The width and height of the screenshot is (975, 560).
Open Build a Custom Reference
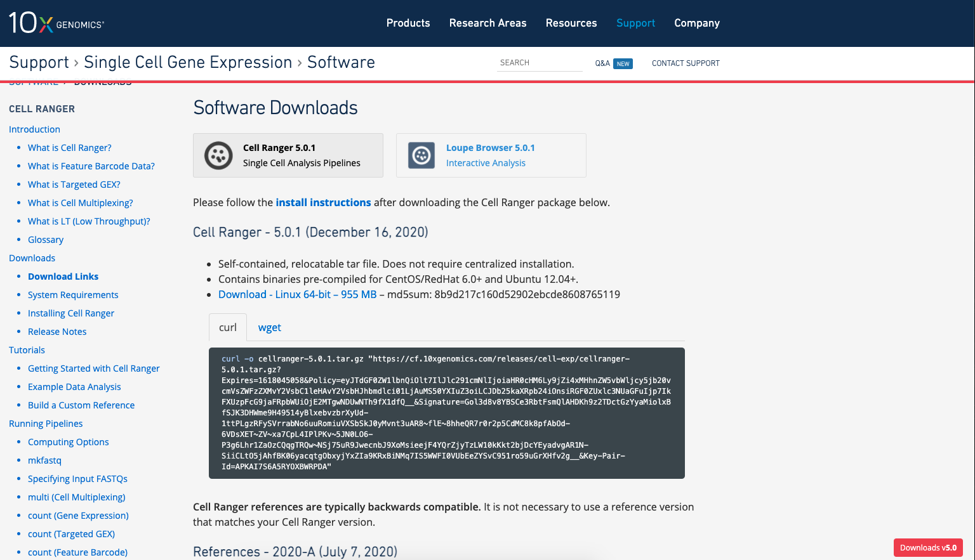click(81, 405)
